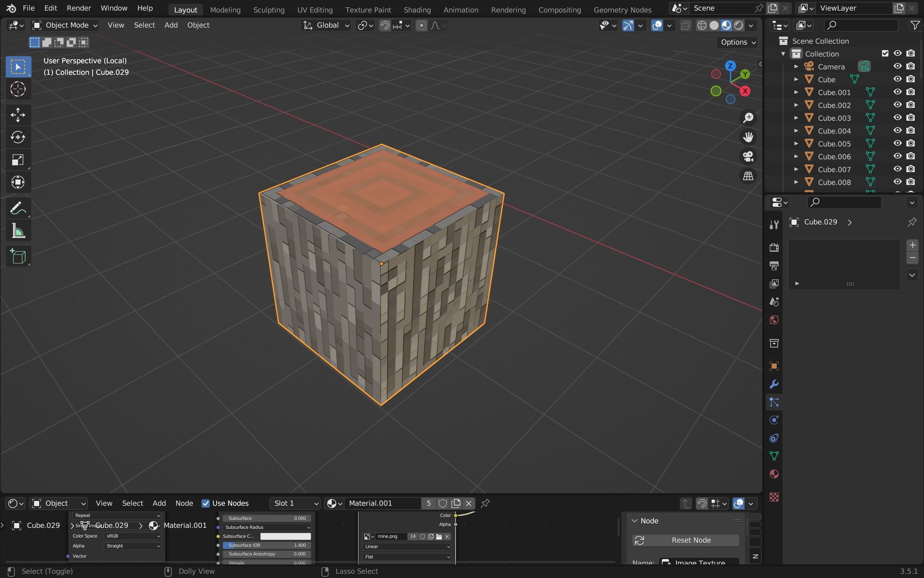Toggle visibility of Cube.006 in outliner

pos(897,156)
